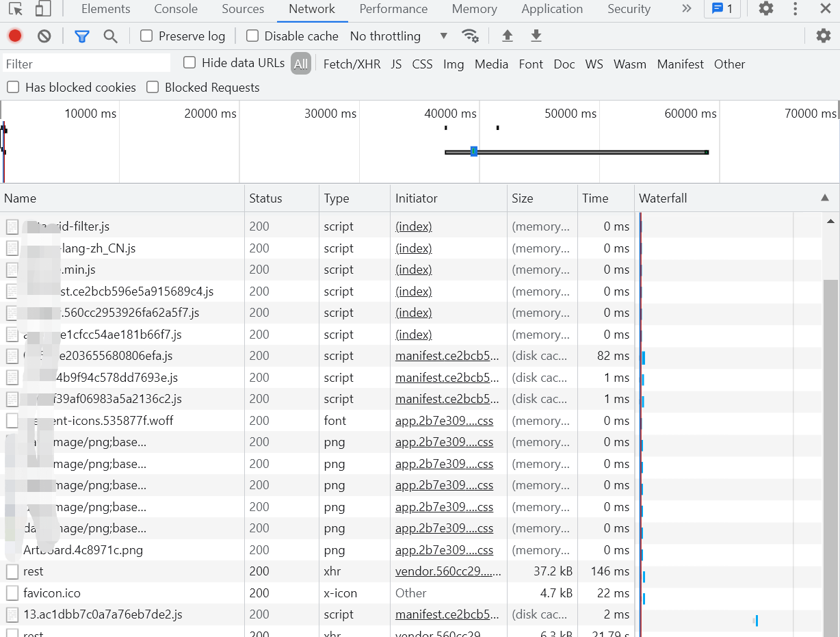Open the Security tab
Screen dimensions: 840x637
coord(629,9)
